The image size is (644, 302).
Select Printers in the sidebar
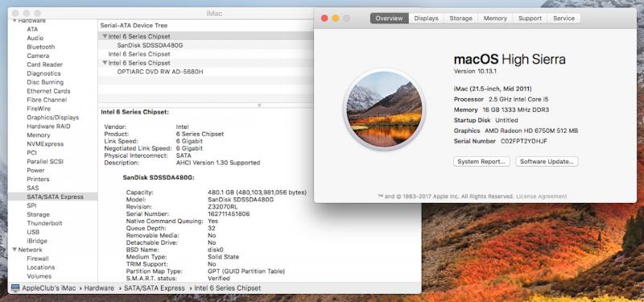pos(38,179)
